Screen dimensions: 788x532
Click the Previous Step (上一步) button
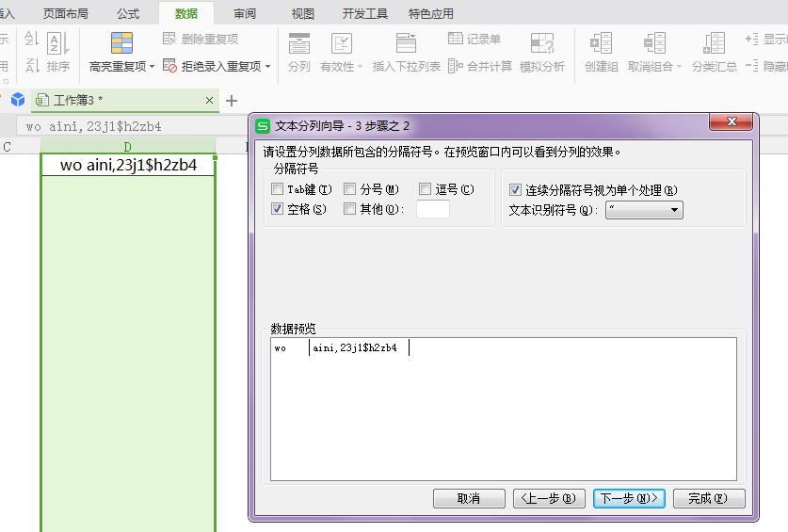point(549,498)
